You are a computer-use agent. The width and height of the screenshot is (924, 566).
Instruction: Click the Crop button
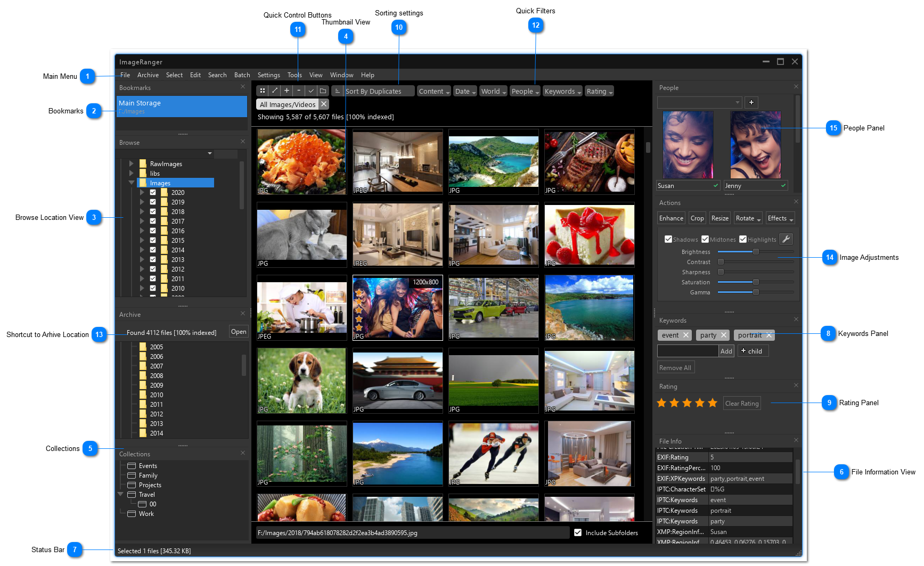697,218
